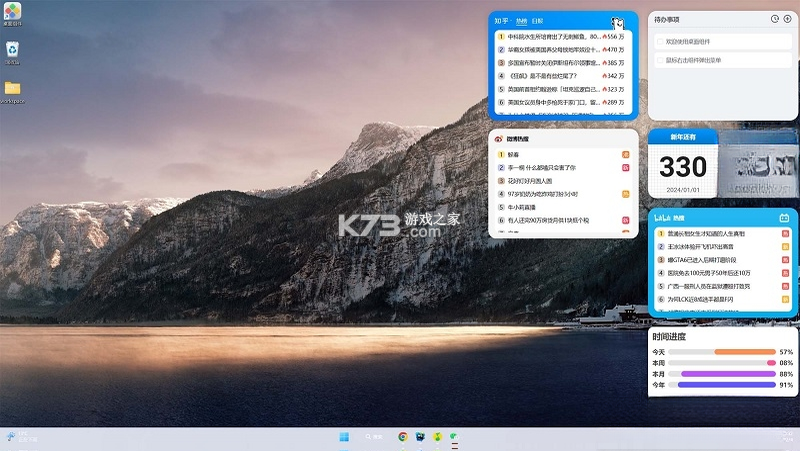Click the 本周 progress bar at 08%

click(722, 363)
